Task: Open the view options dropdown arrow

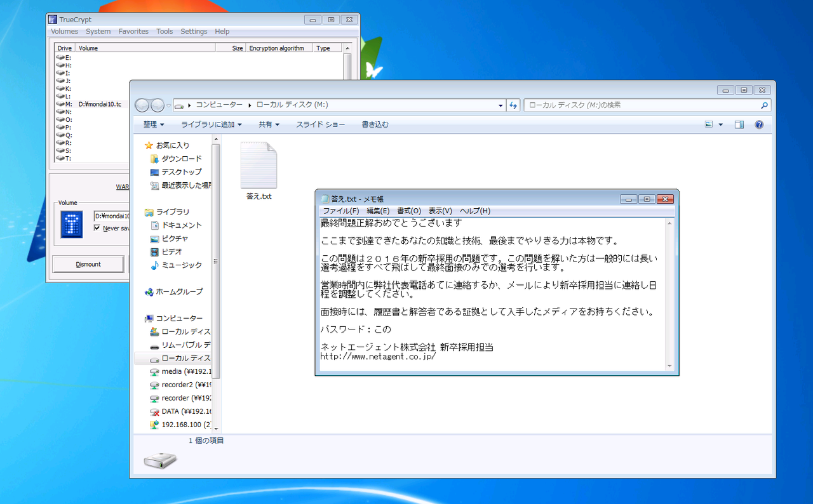Action: tap(720, 124)
